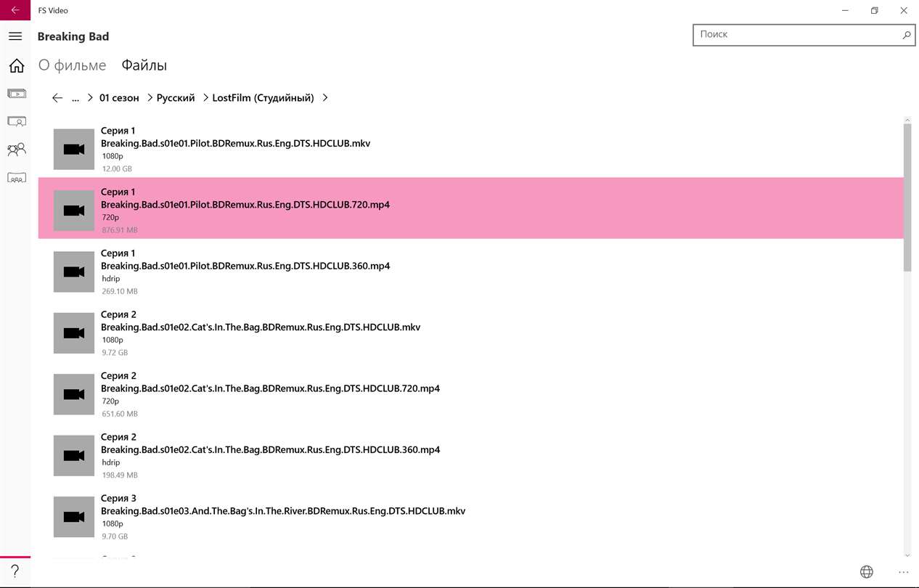Switch to the Файлы tab
Viewport: 919px width, 588px height.
144,65
